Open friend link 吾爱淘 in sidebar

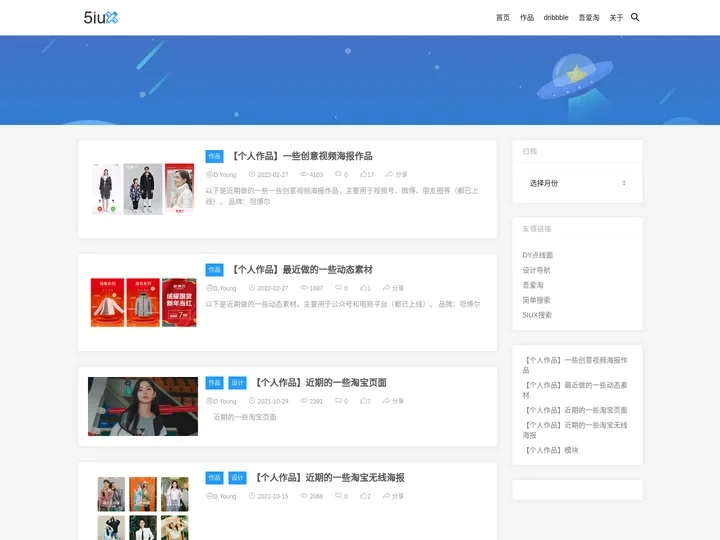tap(533, 285)
